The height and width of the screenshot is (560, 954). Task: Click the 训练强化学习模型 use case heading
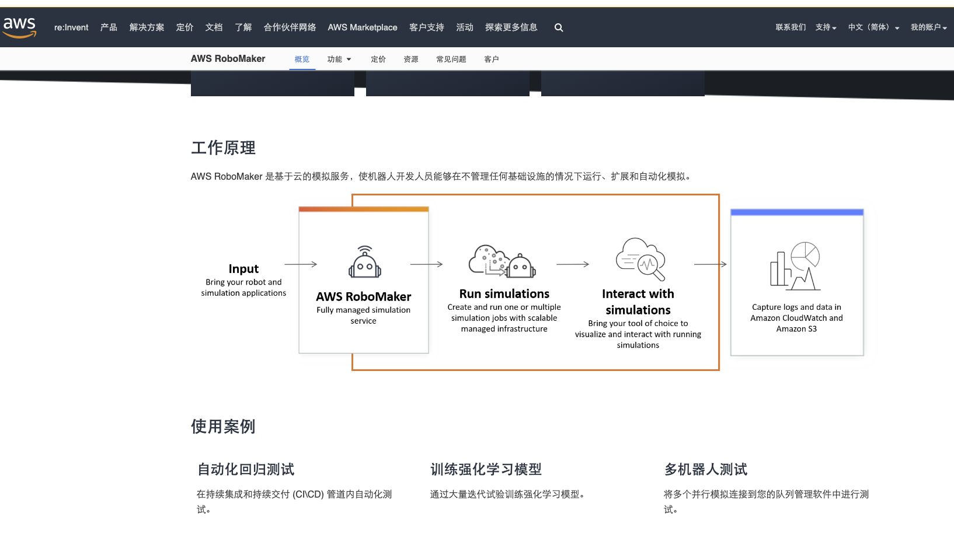[x=486, y=469]
